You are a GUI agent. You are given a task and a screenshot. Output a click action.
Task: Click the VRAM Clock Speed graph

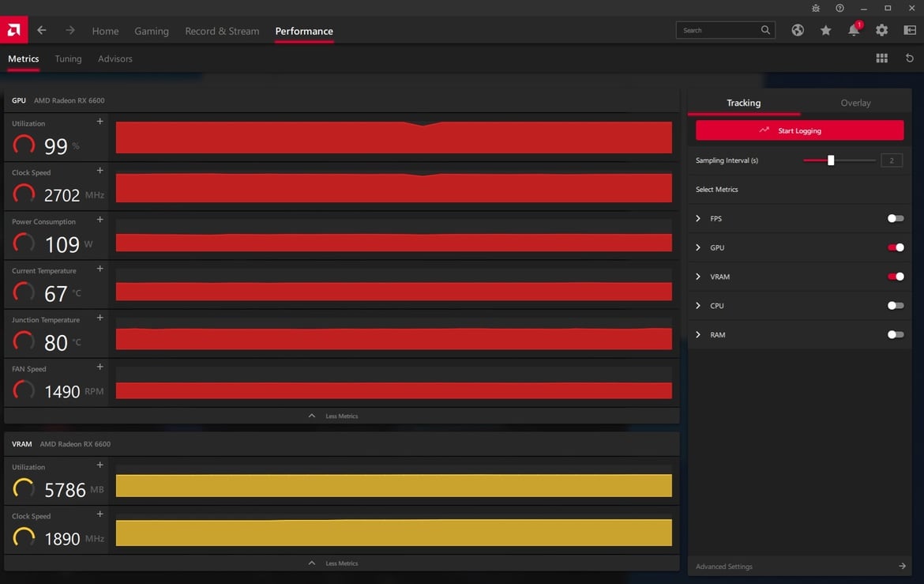point(393,532)
